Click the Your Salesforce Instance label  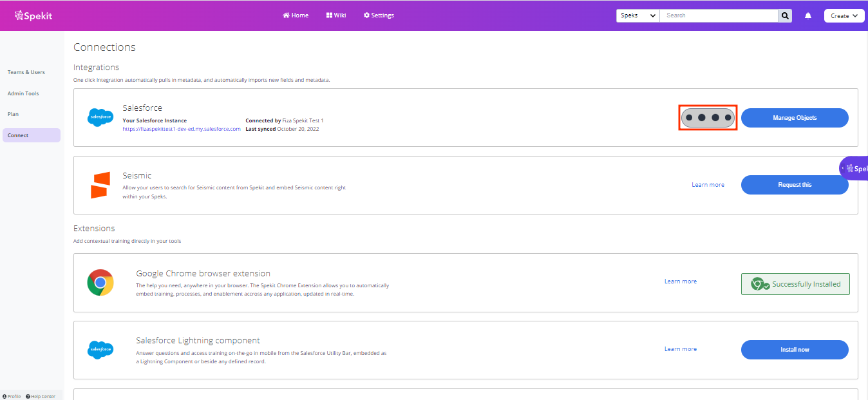pos(155,120)
